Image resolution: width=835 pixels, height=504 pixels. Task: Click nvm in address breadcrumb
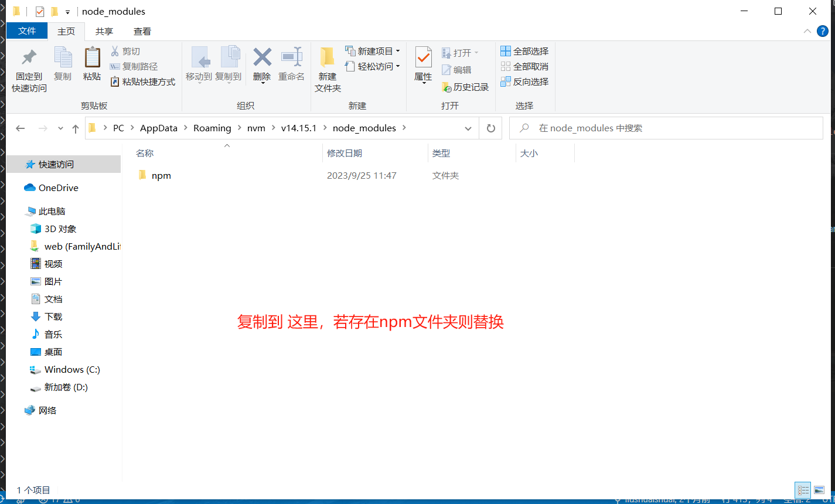256,128
